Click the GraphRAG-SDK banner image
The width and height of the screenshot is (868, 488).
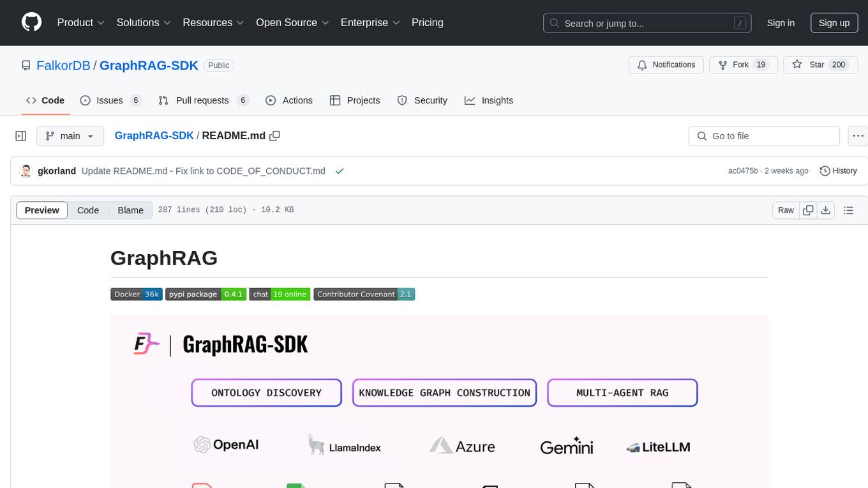point(439,401)
